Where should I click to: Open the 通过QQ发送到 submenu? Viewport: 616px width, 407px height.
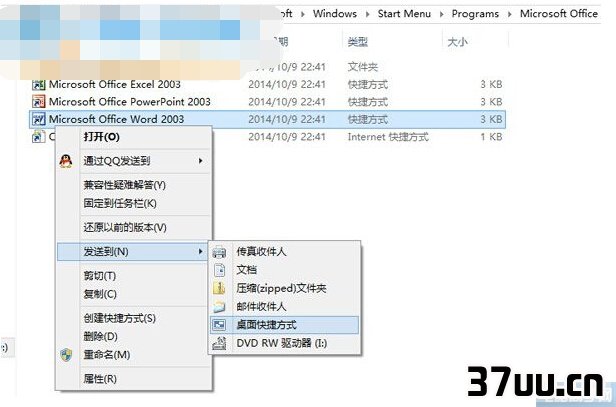134,161
